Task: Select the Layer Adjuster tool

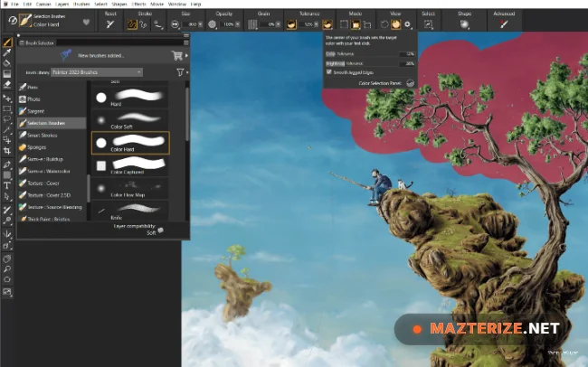Action: pyautogui.click(x=7, y=99)
